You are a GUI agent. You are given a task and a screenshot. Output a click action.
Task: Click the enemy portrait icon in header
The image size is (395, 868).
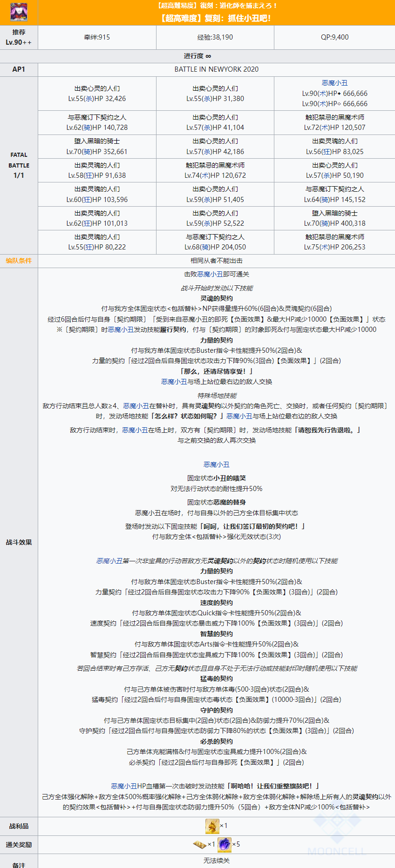tap(19, 12)
